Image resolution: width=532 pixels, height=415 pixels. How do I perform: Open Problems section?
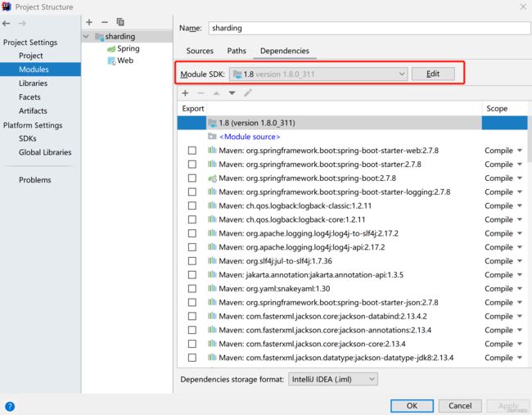(35, 180)
